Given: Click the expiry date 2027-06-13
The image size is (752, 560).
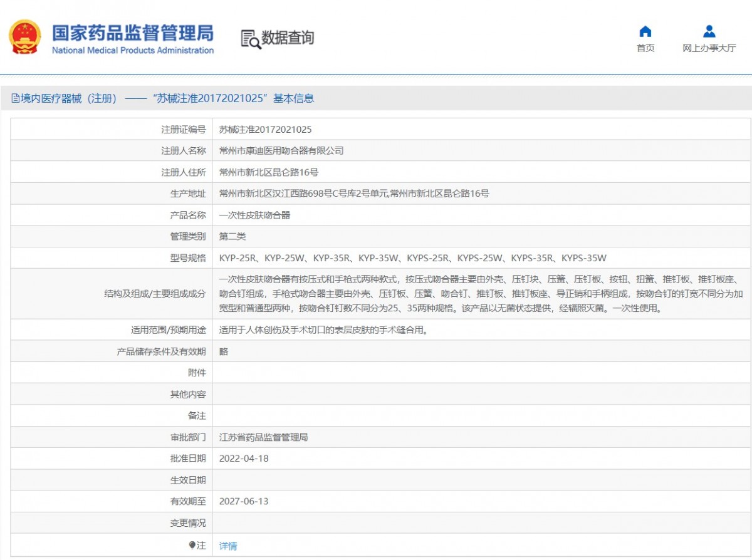Looking at the screenshot, I should click(243, 501).
